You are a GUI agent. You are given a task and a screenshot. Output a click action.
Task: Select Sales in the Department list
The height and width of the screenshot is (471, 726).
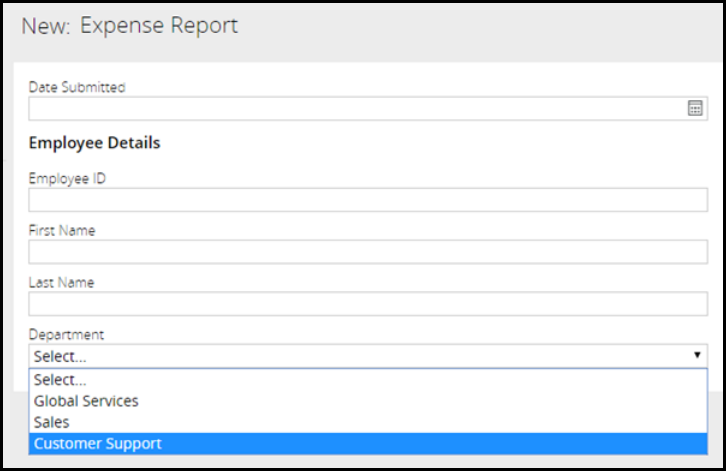[x=52, y=422]
